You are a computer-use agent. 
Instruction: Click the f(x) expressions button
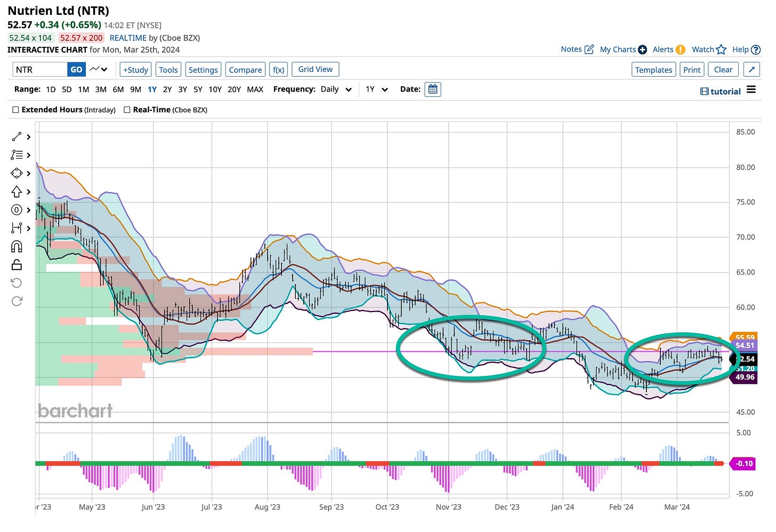tap(278, 70)
